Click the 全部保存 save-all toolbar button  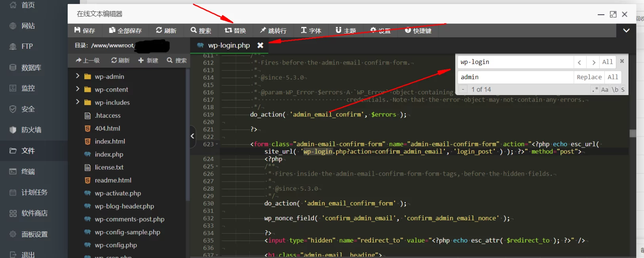coord(125,31)
